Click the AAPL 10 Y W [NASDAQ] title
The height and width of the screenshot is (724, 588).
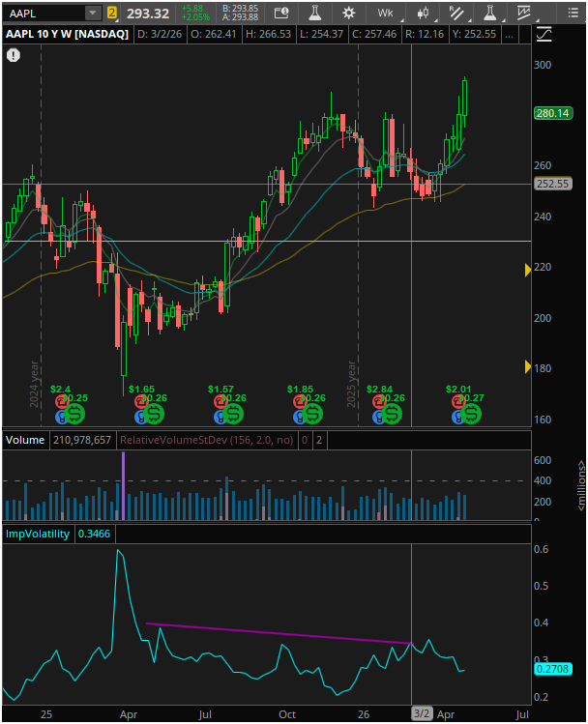pyautogui.click(x=67, y=34)
